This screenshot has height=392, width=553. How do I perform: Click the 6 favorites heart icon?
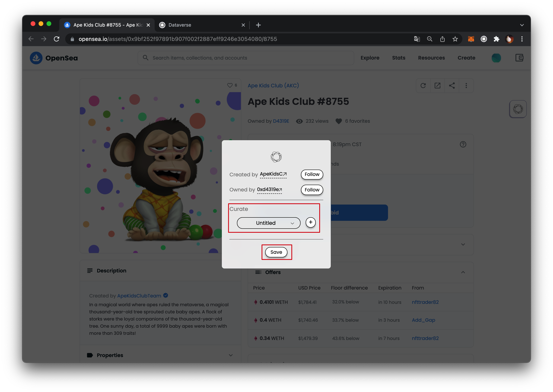pos(339,121)
